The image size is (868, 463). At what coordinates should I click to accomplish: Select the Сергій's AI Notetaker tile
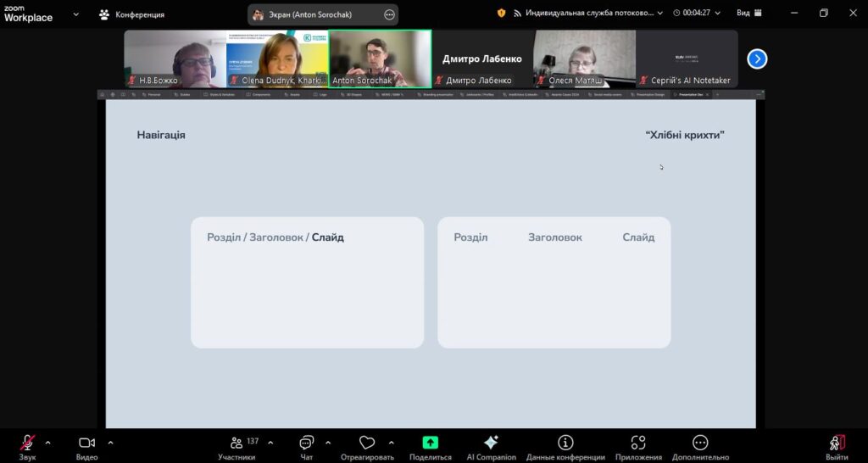tap(687, 59)
